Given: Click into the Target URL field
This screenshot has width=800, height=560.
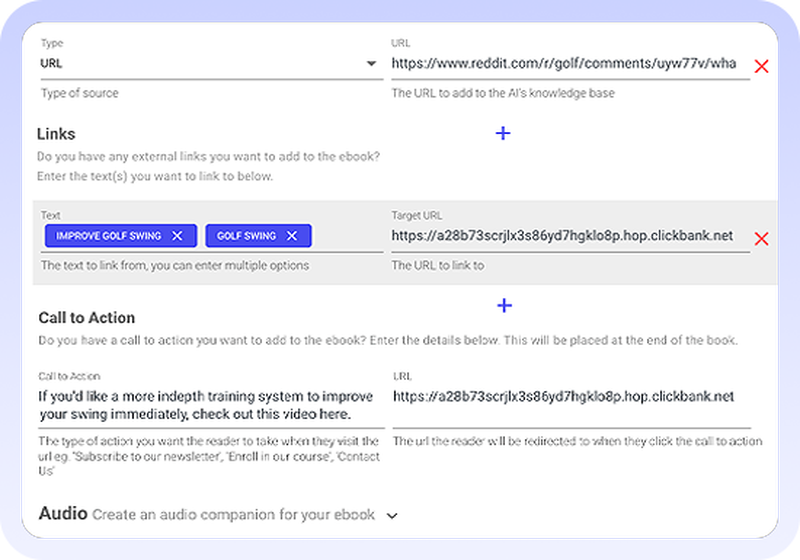Looking at the screenshot, I should 562,236.
